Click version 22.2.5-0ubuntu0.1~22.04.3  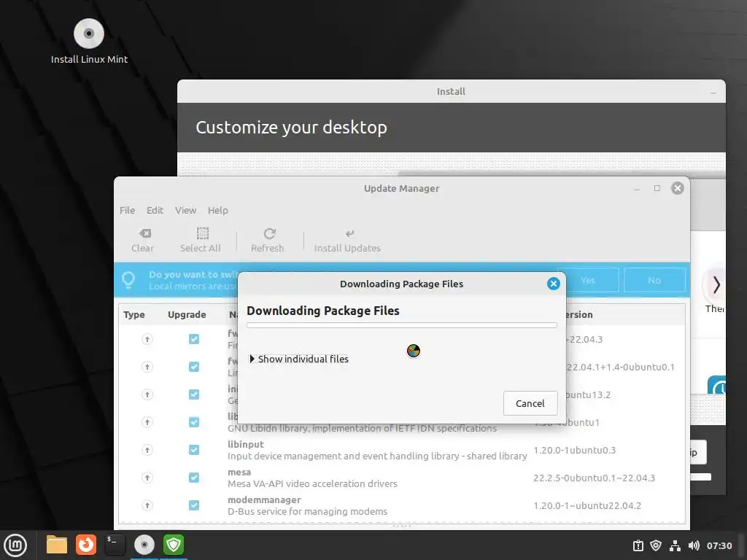pyautogui.click(x=594, y=478)
